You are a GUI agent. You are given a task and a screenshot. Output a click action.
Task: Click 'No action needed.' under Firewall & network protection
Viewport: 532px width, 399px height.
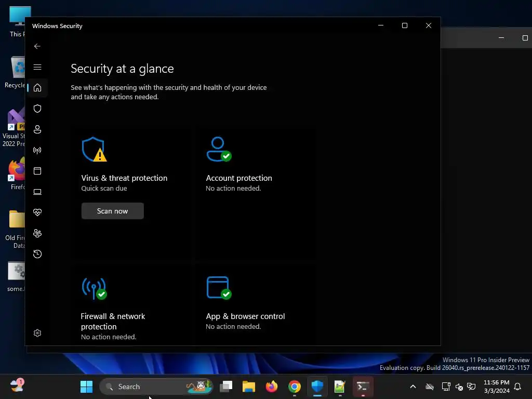[x=109, y=337]
